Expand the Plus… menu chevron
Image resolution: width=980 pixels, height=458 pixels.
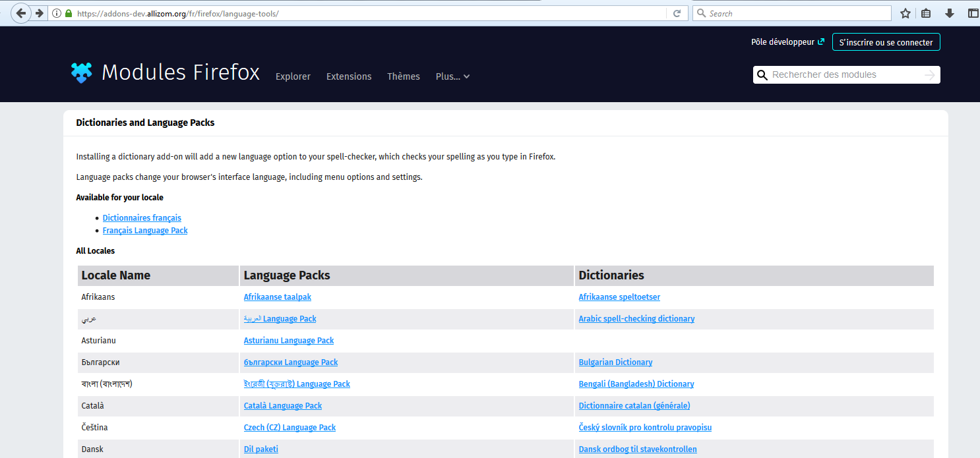click(x=466, y=76)
